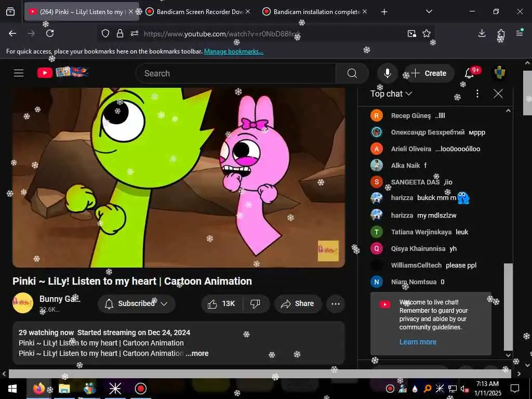Reload the page with the refresh icon
532x399 pixels.
click(50, 33)
